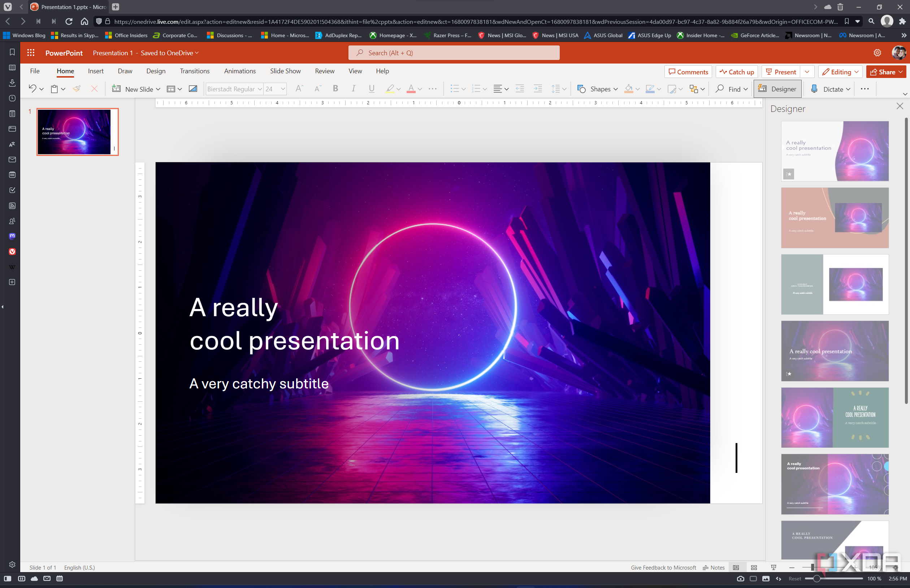Screen dimensions: 910x588
Task: Select the Font Color icon
Action: [x=411, y=90]
